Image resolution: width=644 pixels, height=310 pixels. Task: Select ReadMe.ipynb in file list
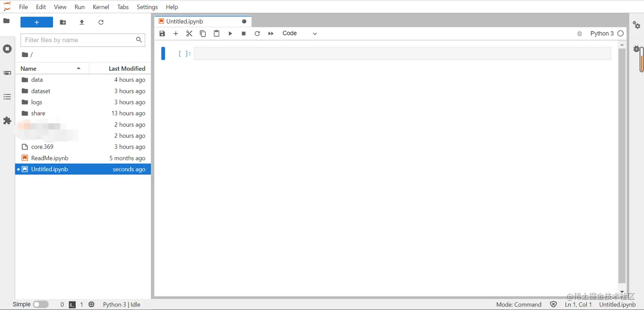(x=83, y=158)
